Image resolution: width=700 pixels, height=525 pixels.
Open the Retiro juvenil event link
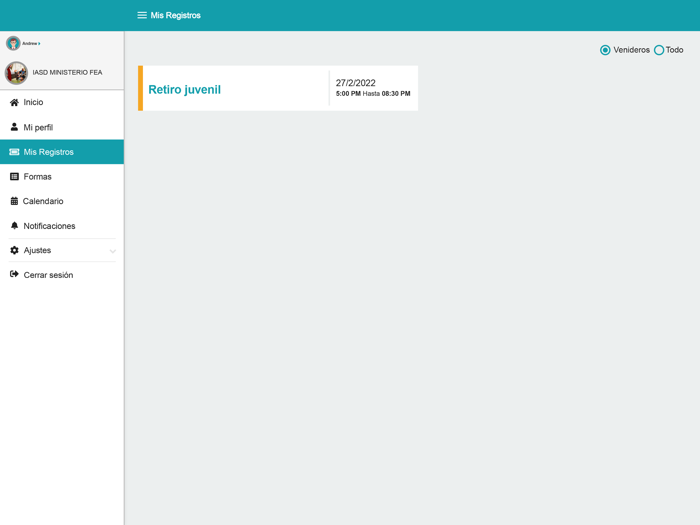point(184,89)
